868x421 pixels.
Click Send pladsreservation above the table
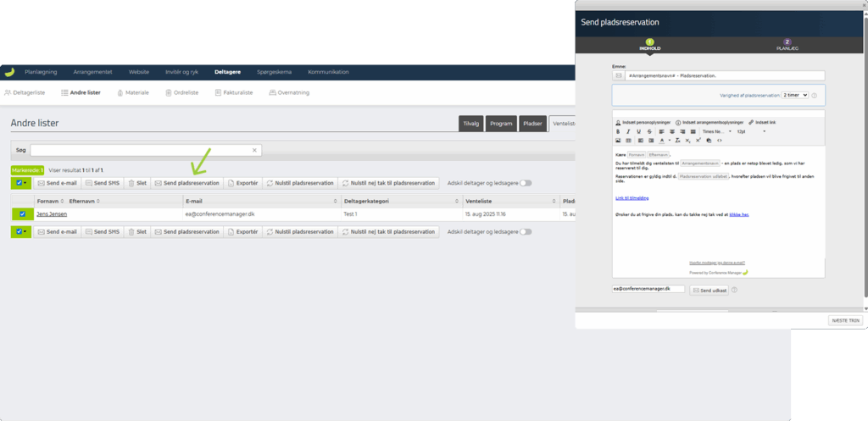pyautogui.click(x=186, y=183)
